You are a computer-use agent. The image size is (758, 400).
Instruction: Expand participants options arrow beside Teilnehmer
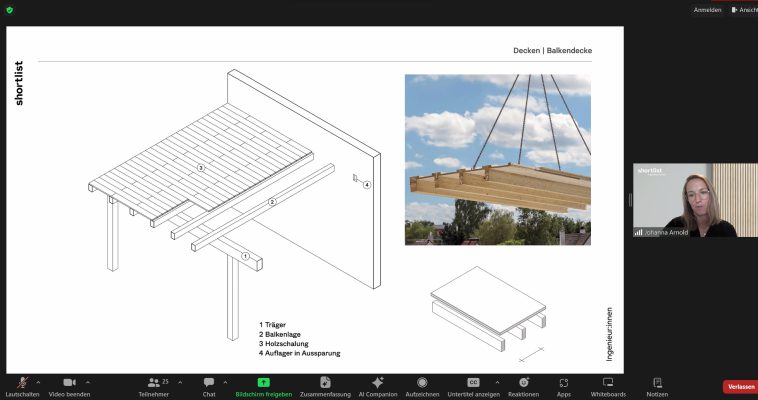point(180,383)
